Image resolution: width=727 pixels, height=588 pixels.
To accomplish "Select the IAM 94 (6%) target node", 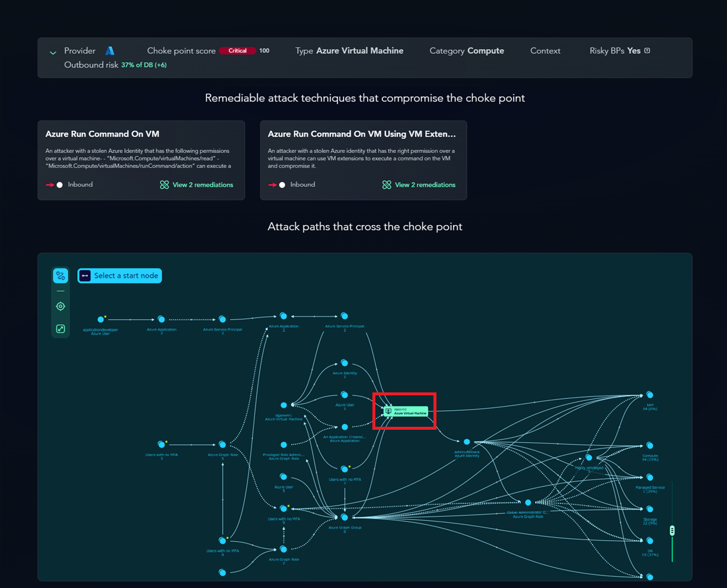I will pos(650,395).
